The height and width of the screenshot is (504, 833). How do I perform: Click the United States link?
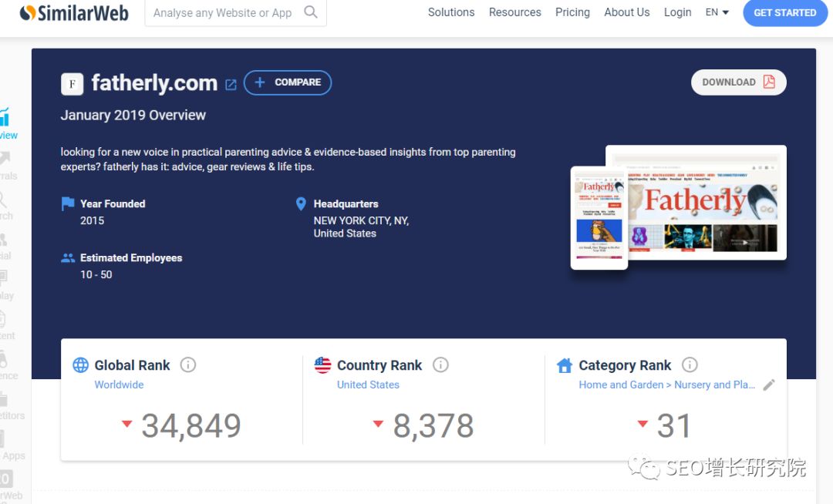[368, 385]
